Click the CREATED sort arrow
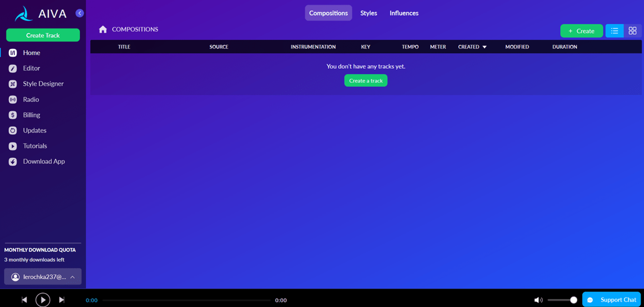The image size is (644, 307). (x=485, y=47)
